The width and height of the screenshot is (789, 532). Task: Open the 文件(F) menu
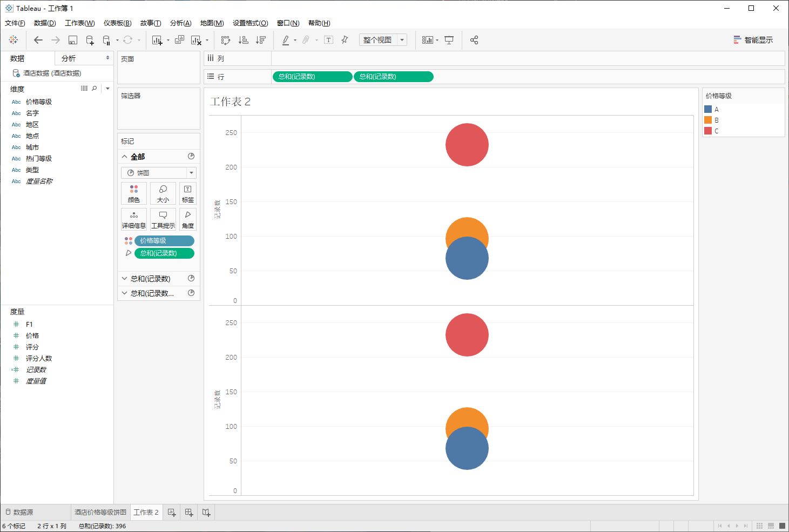point(15,23)
